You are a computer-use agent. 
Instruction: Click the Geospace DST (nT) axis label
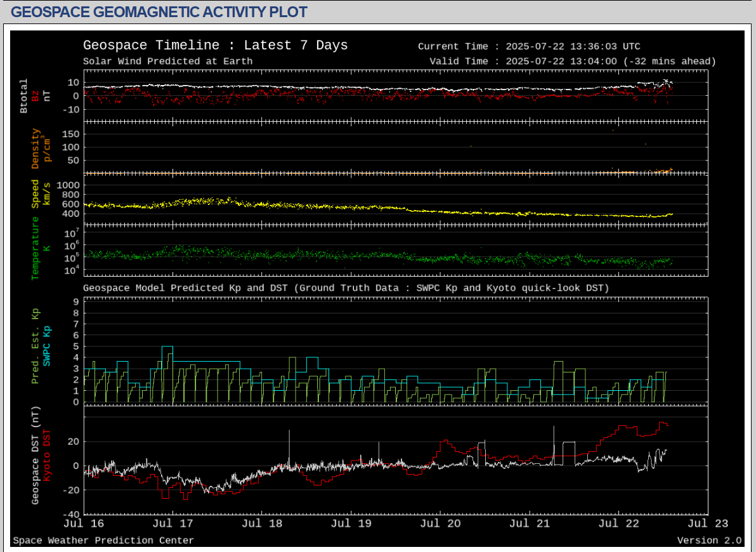coord(36,455)
